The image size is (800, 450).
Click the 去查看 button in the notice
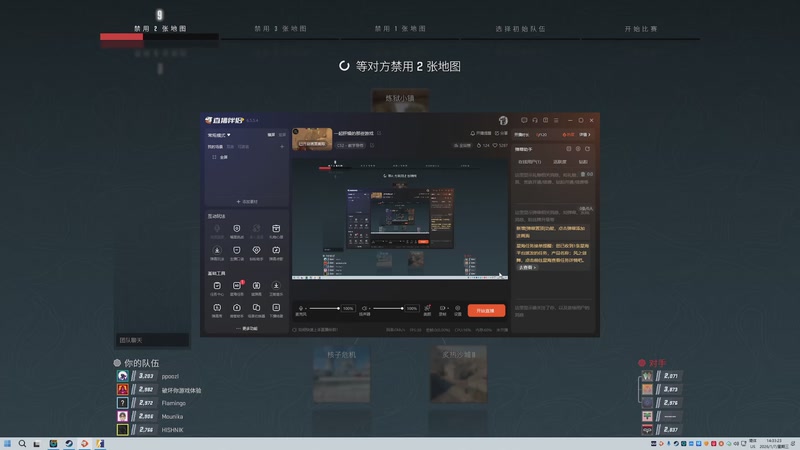tap(527, 267)
